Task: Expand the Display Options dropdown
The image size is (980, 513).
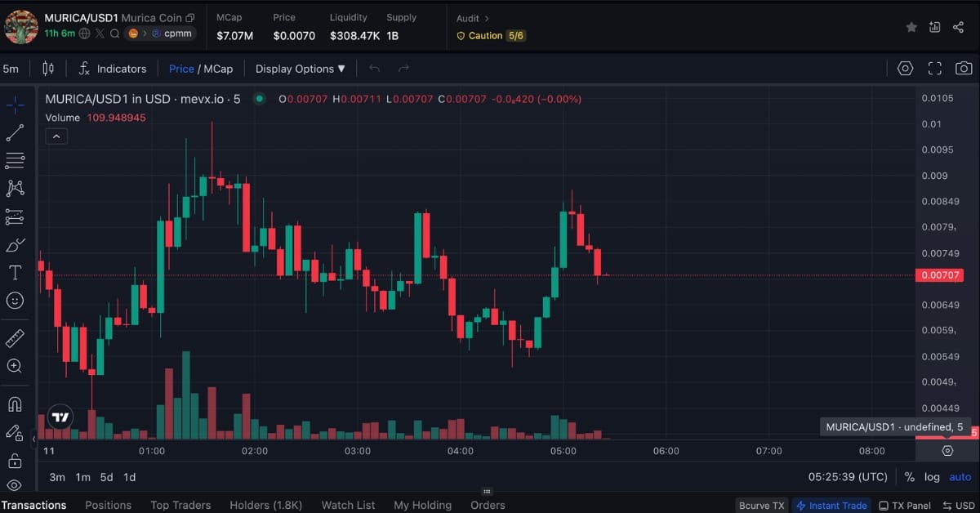Action: pos(301,69)
